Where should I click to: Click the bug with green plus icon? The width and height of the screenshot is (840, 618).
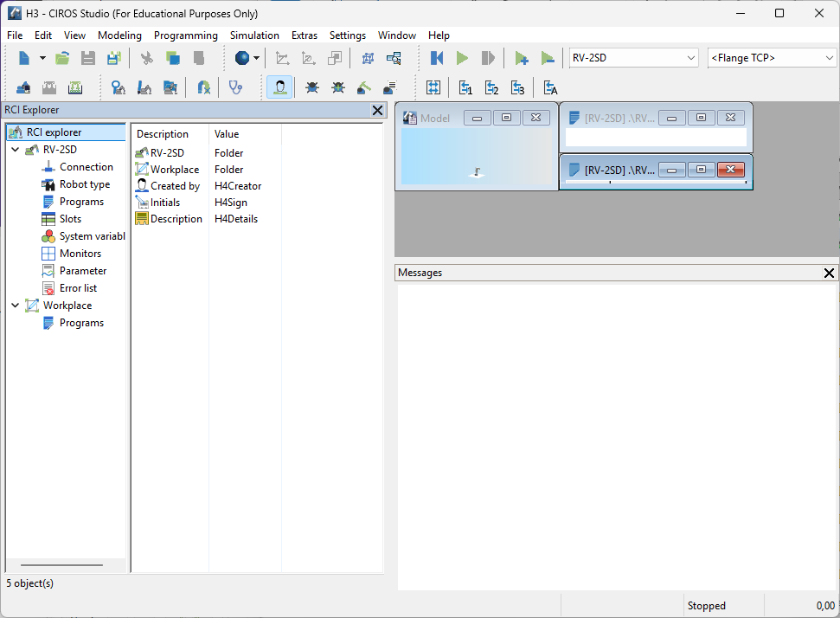tap(338, 87)
